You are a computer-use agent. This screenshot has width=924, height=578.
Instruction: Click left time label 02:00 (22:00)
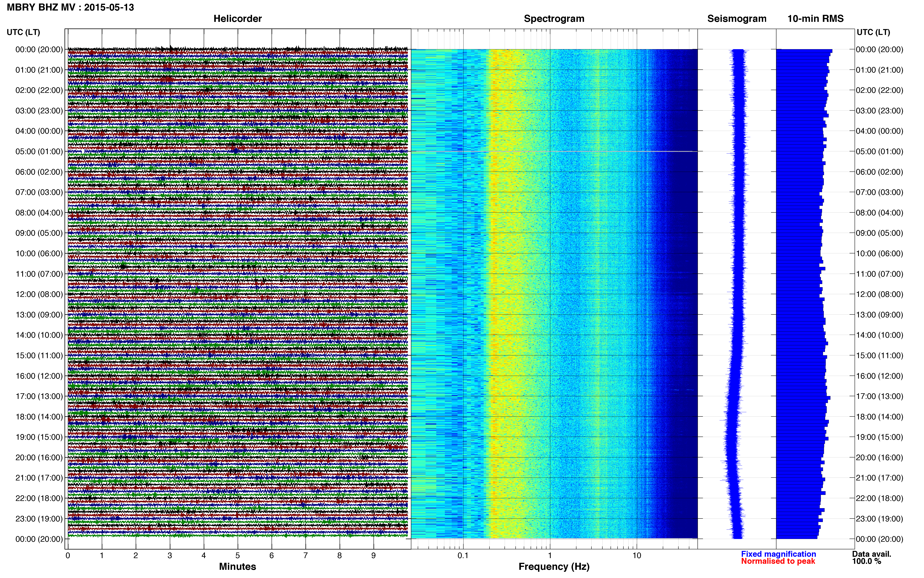pos(39,90)
